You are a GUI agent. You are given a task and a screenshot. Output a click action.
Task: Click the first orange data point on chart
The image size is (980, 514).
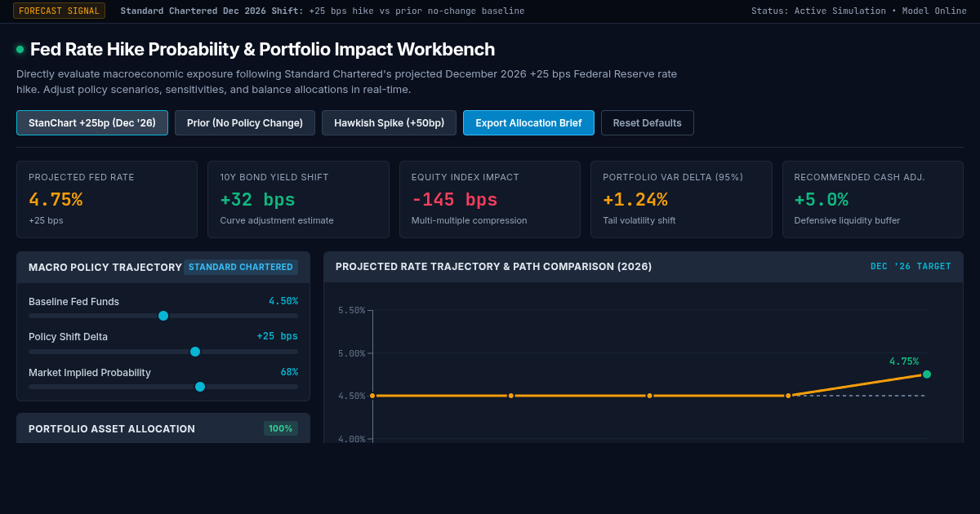click(x=372, y=396)
